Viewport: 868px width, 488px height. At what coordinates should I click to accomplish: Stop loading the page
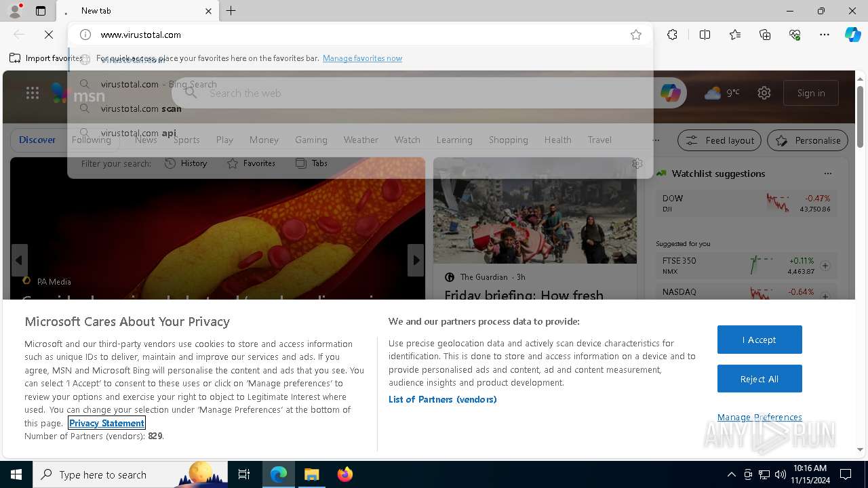pos(49,35)
